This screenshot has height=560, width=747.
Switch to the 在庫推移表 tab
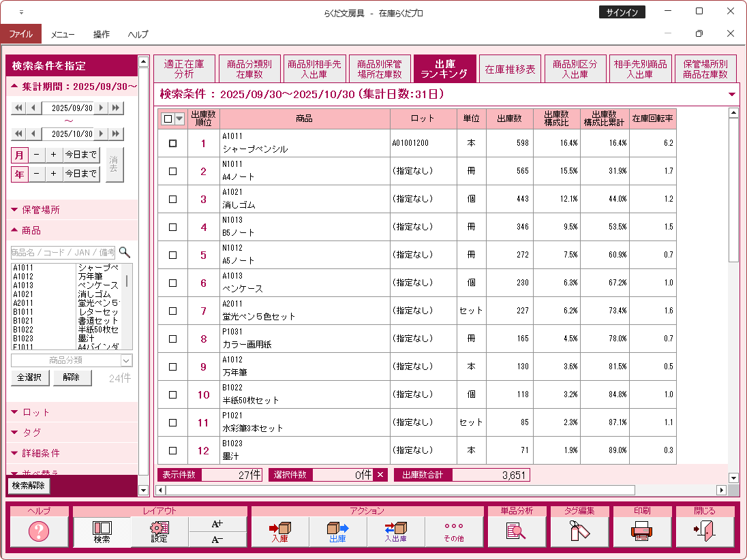[510, 69]
